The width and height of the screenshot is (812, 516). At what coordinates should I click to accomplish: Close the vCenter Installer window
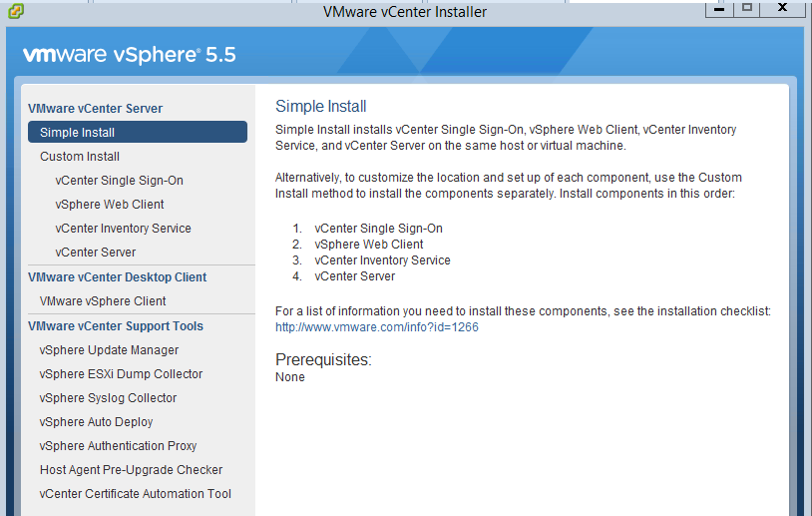(x=782, y=9)
